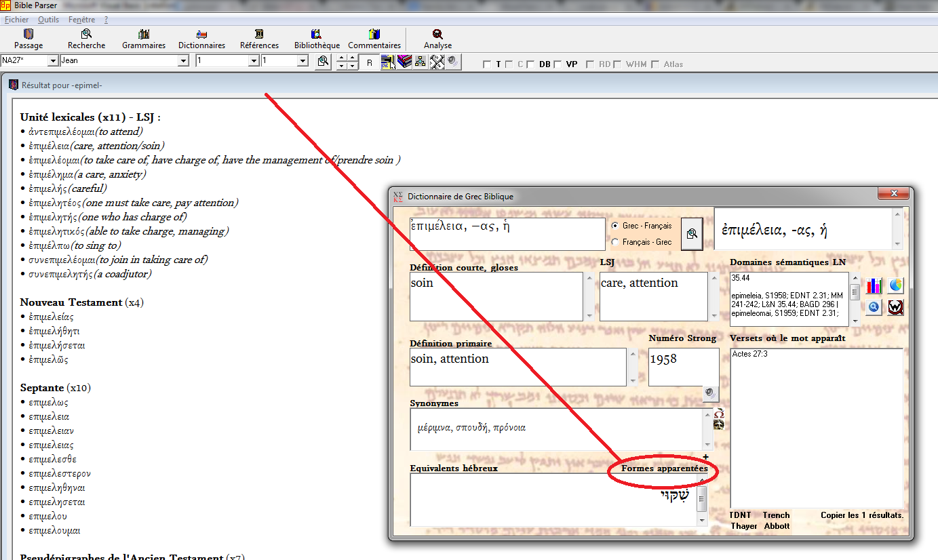938x560 pixels.
Task: Click scrollbar thumb in Domaines sémantiques box
Action: [x=855, y=292]
